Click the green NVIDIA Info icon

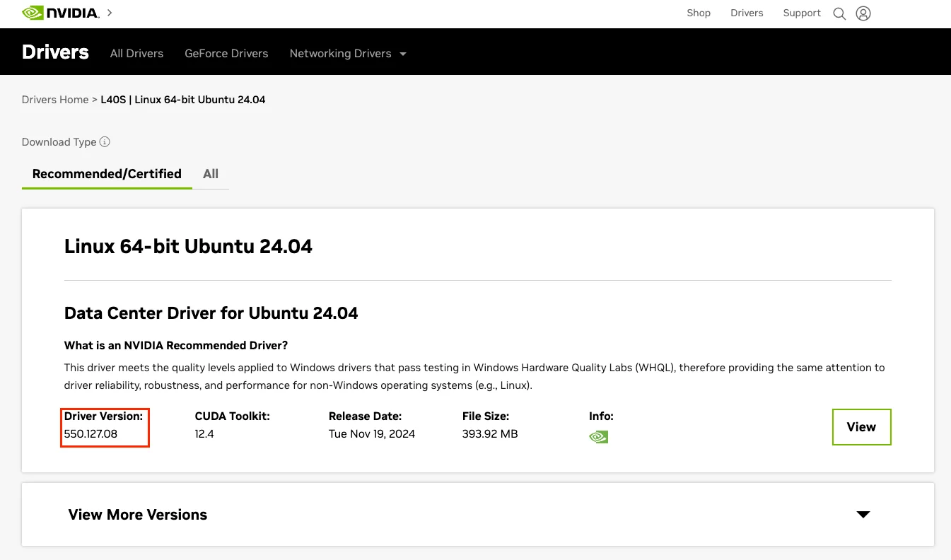click(x=598, y=437)
